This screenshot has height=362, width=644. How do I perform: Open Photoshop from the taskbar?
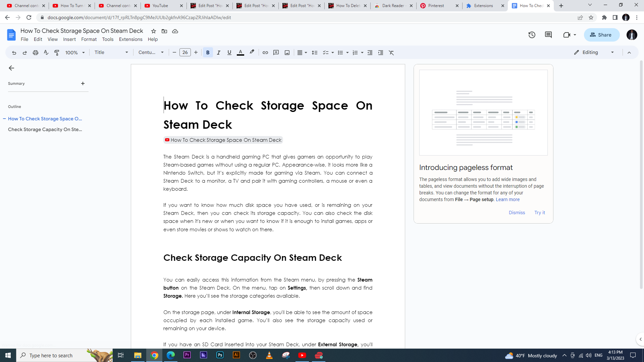(220, 355)
